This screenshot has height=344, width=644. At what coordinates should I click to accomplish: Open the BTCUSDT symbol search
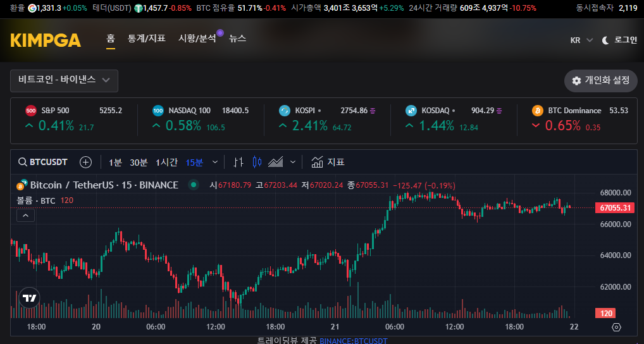pyautogui.click(x=43, y=162)
